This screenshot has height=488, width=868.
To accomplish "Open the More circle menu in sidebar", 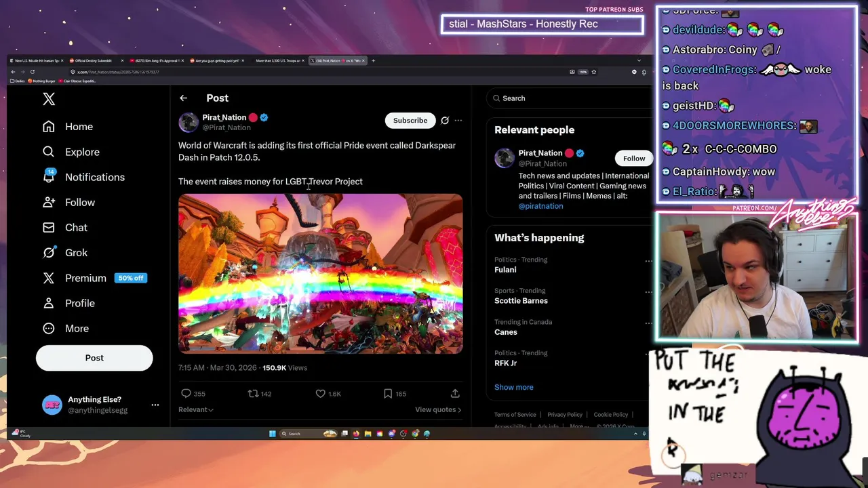I will point(49,328).
